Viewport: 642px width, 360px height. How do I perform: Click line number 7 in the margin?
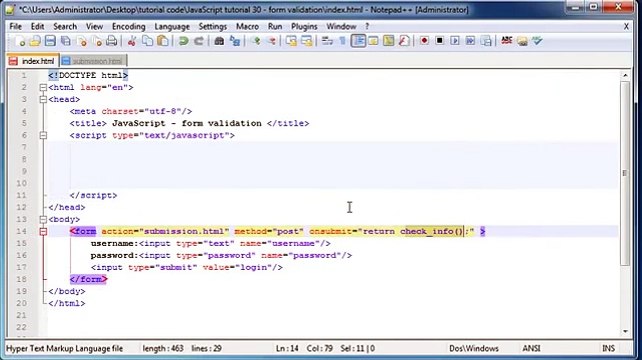(x=24, y=147)
